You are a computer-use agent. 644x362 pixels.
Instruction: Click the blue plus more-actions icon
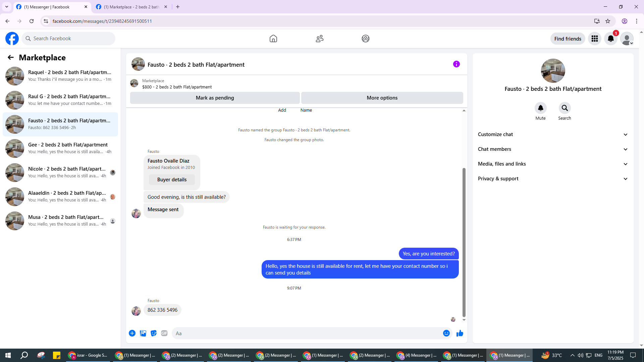coord(132,333)
